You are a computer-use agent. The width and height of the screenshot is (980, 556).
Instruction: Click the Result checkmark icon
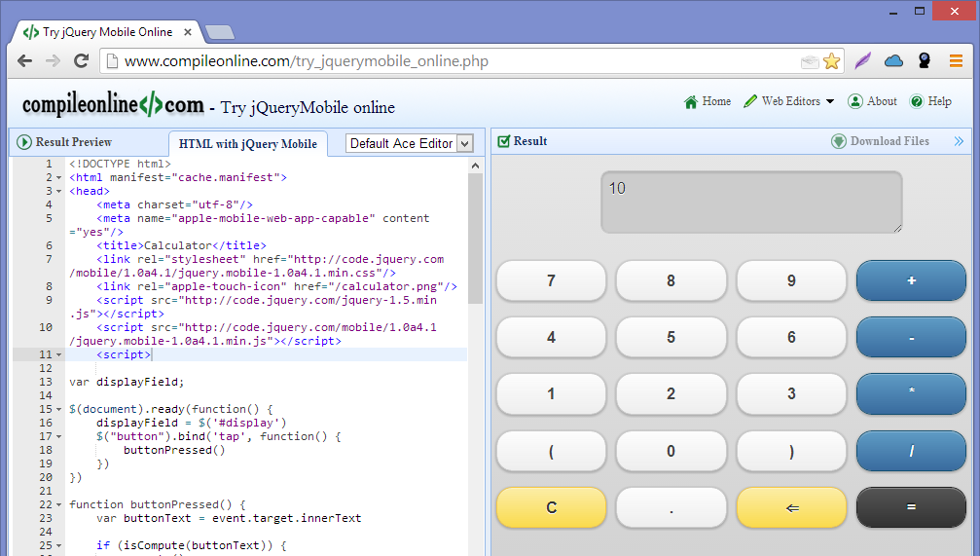tap(504, 141)
